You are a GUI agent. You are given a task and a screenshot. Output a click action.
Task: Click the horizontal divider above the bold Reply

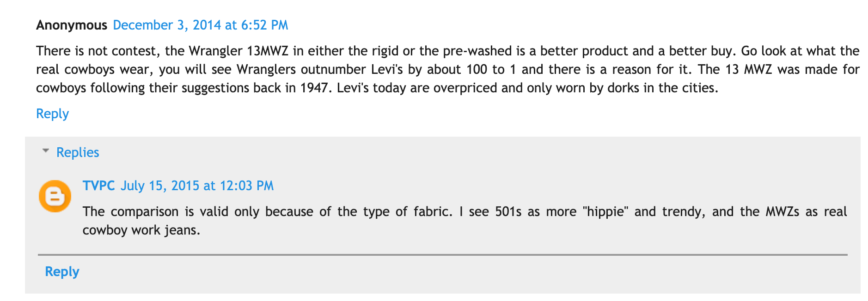443,254
